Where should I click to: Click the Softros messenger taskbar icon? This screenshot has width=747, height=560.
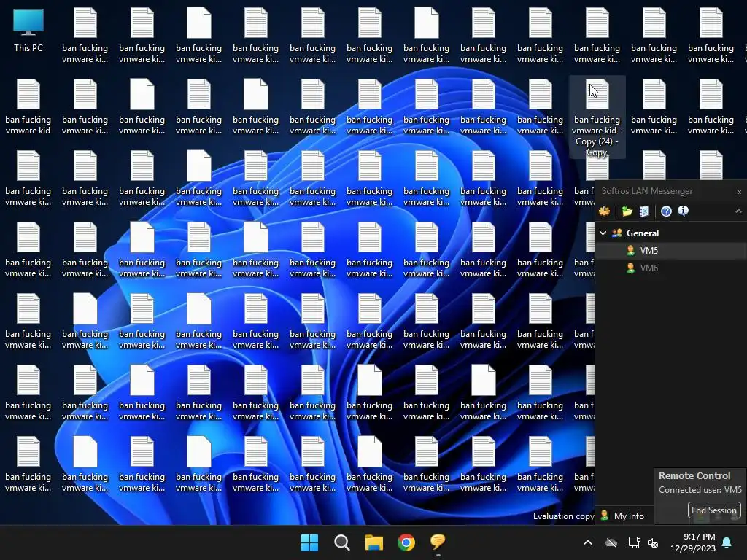coord(438,542)
